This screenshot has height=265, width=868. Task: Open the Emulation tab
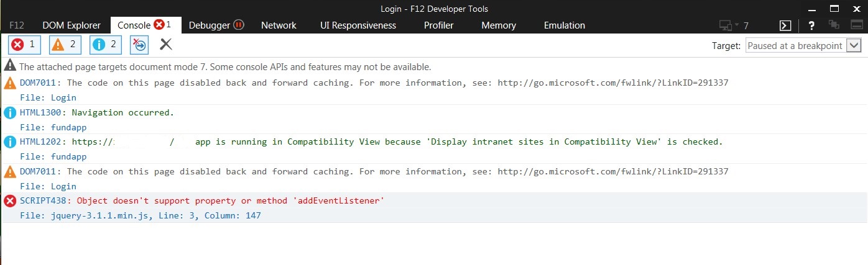point(565,25)
